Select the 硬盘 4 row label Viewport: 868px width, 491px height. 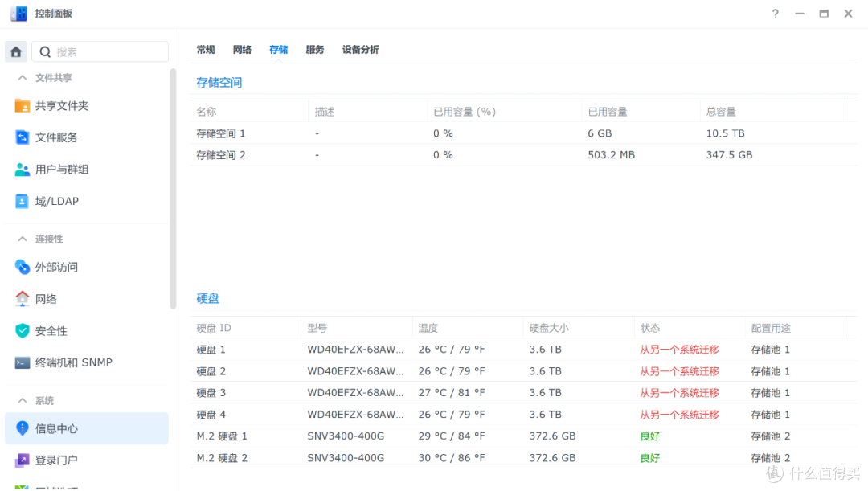click(211, 415)
